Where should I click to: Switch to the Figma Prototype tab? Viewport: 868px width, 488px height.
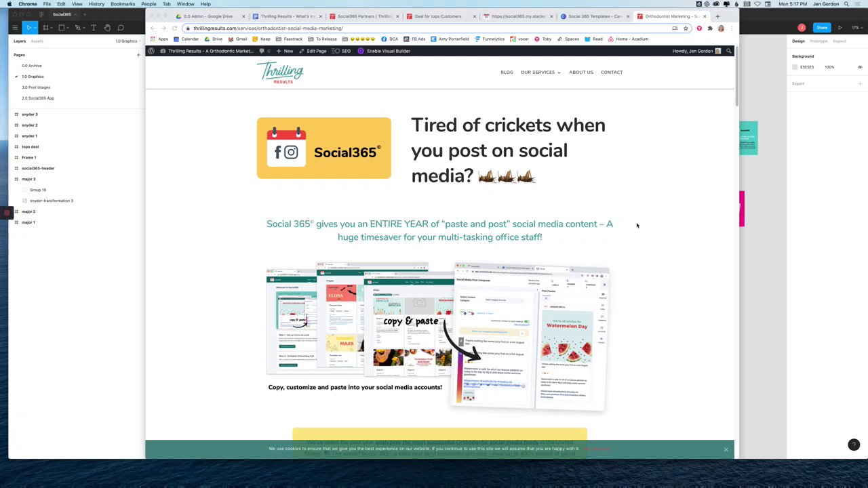click(818, 41)
